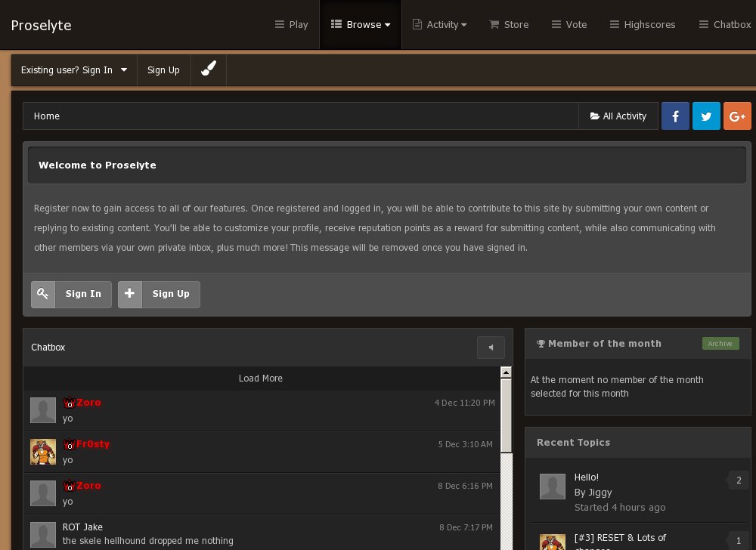This screenshot has height=550, width=756.
Task: Toggle chatbox sound with speaker icon
Action: [491, 348]
